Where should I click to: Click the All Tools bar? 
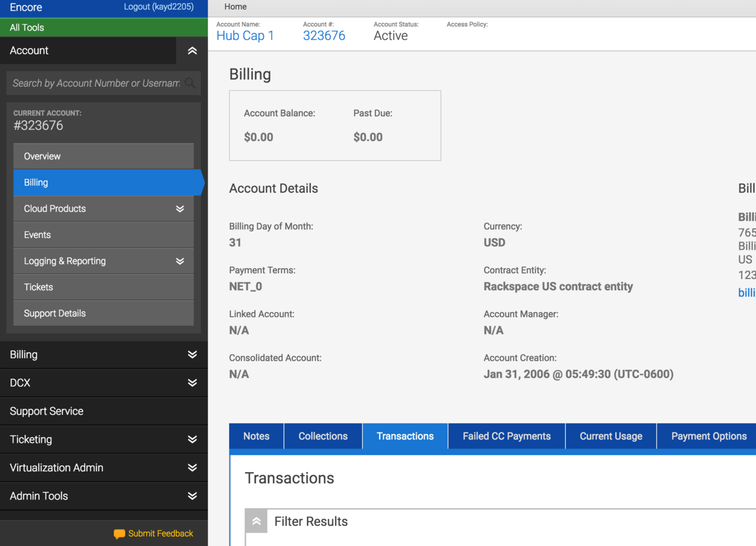point(104,27)
